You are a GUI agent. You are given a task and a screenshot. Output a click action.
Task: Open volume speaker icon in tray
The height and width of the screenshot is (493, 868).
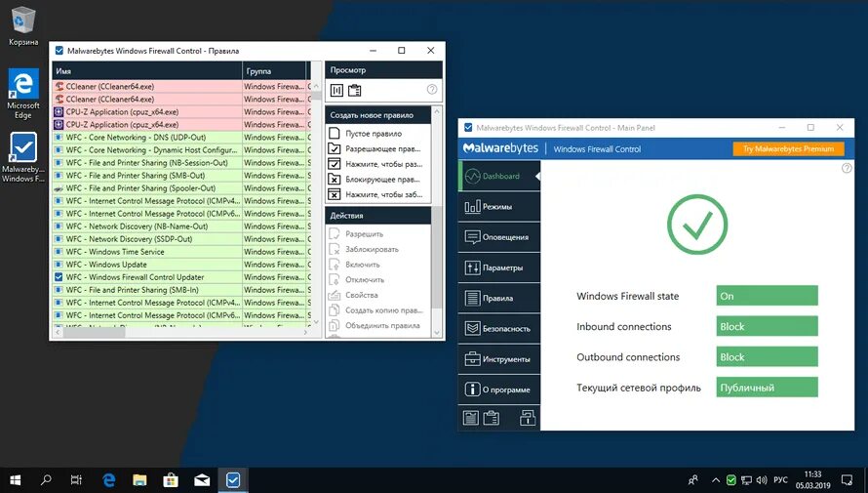[x=762, y=480]
